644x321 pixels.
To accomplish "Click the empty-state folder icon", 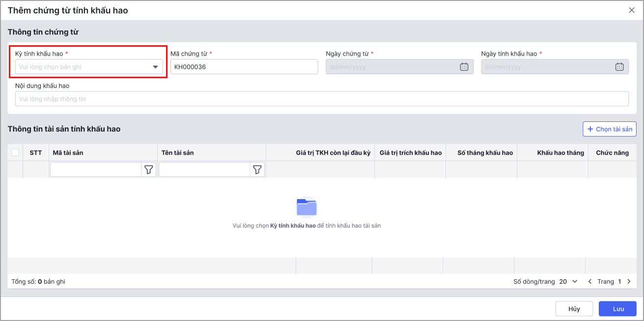I will pyautogui.click(x=307, y=206).
